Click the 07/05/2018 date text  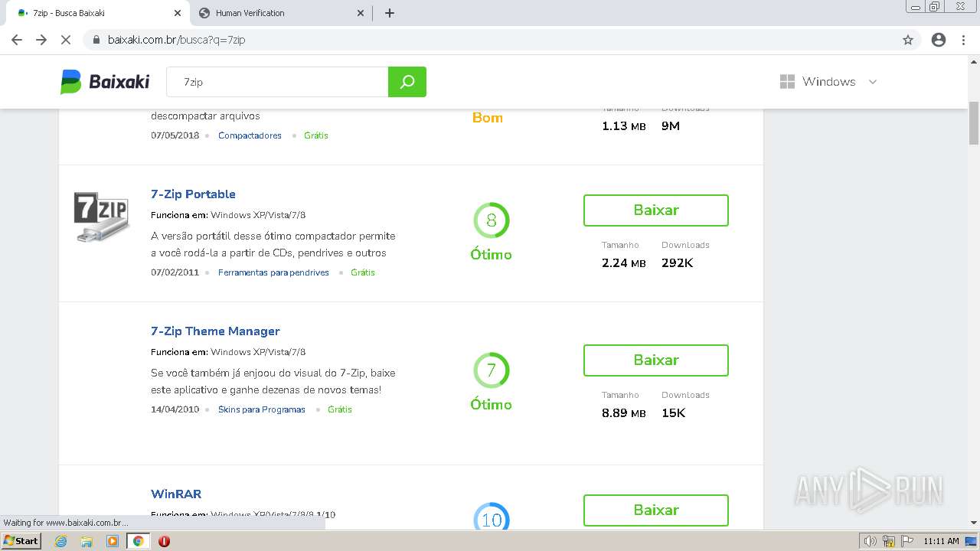(175, 135)
